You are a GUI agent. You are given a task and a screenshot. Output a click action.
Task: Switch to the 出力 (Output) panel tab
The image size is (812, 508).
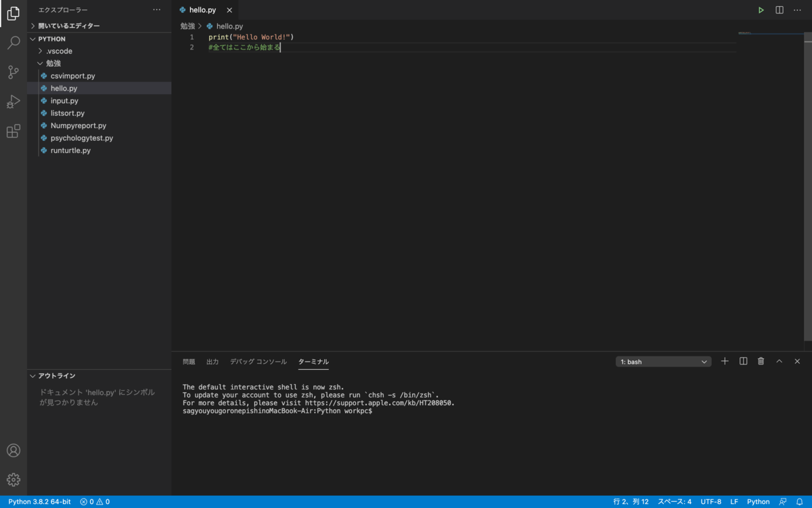click(x=212, y=362)
